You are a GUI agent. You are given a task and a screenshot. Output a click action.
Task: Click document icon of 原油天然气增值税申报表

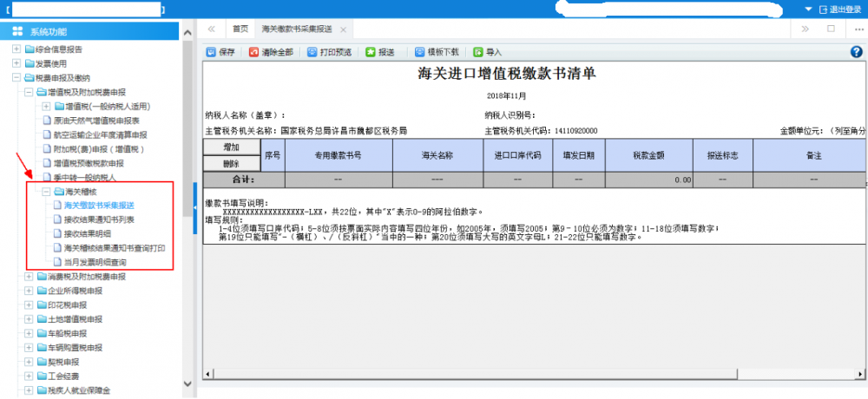click(x=48, y=120)
